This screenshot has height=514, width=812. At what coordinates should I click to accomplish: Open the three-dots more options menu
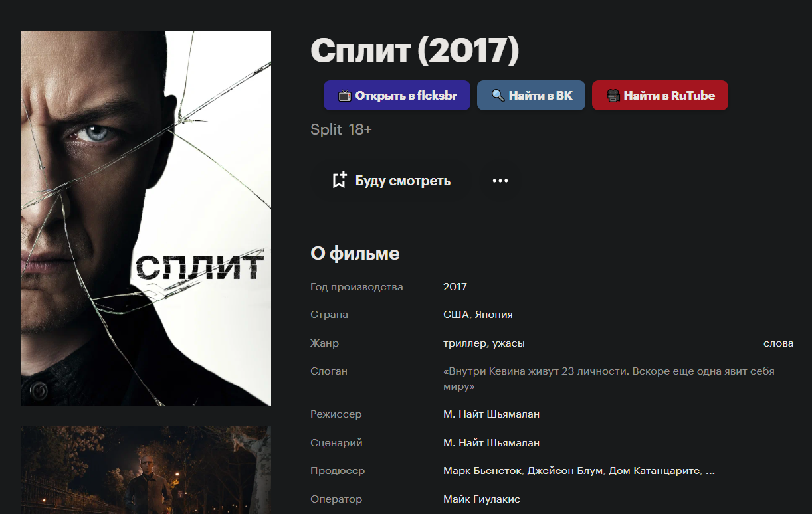click(x=500, y=181)
